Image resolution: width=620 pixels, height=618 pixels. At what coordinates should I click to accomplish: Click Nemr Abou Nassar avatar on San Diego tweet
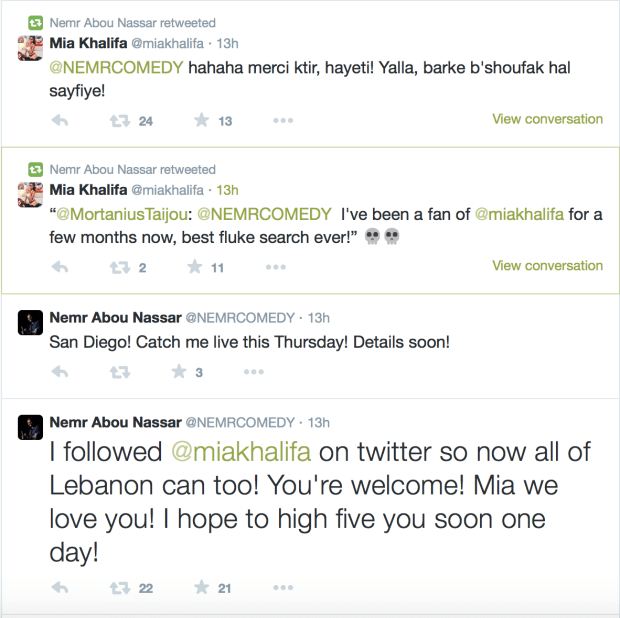pos(29,321)
